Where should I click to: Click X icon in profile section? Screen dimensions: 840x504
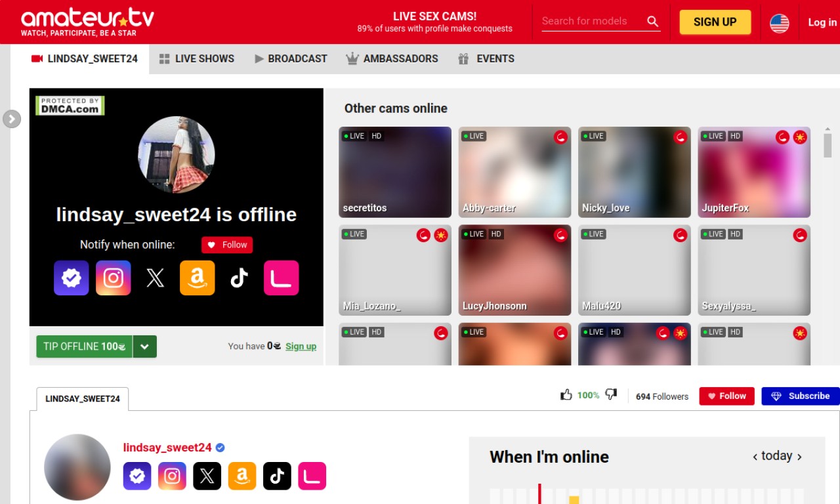(x=207, y=476)
